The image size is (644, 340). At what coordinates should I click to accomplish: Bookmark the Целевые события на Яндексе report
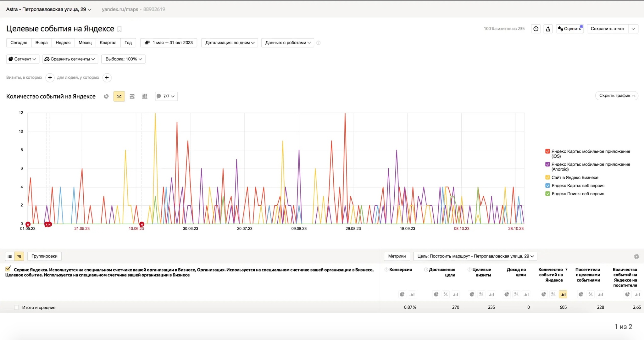[119, 29]
